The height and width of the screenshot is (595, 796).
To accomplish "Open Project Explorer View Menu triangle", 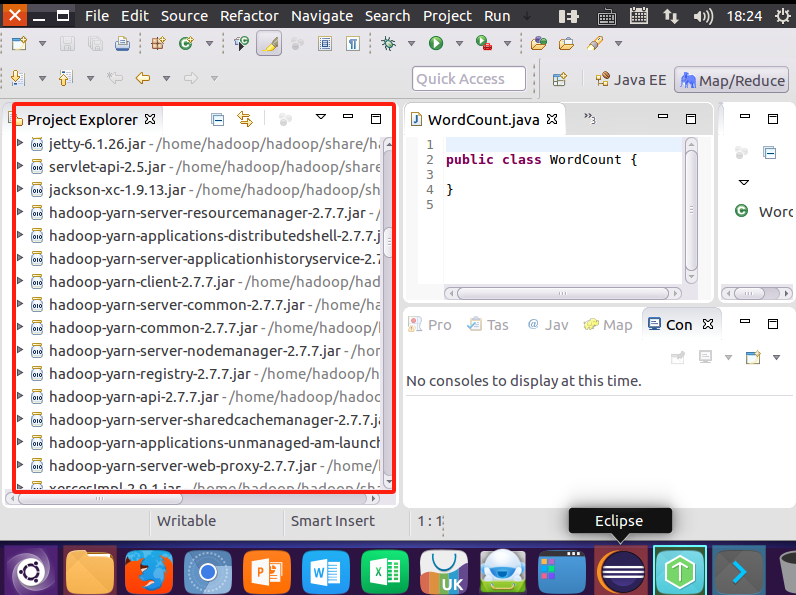I will click(x=321, y=117).
